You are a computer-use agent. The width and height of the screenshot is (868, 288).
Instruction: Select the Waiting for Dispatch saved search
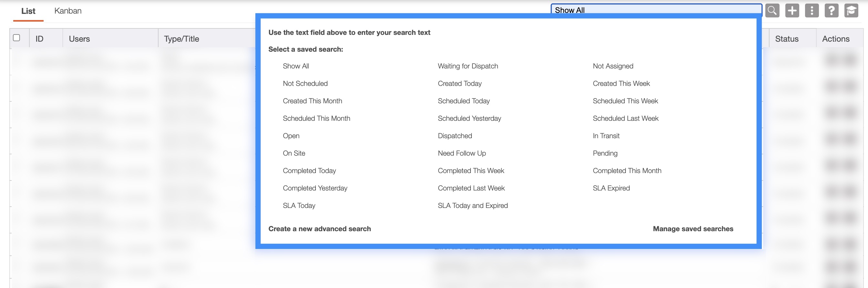coord(468,66)
